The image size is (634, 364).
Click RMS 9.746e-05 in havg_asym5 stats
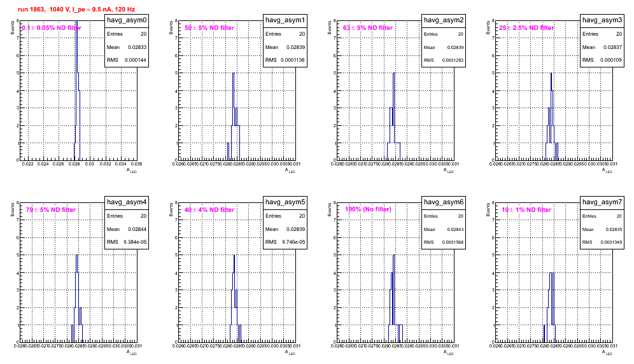coord(285,242)
